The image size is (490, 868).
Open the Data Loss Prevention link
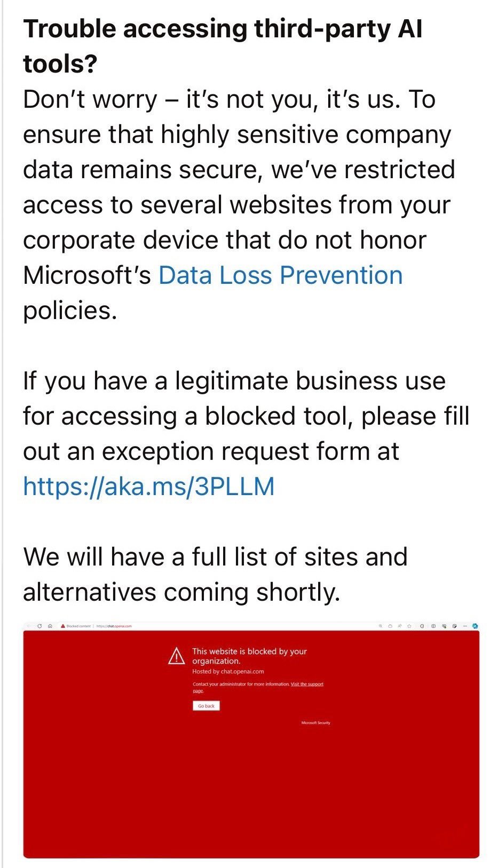click(x=281, y=275)
